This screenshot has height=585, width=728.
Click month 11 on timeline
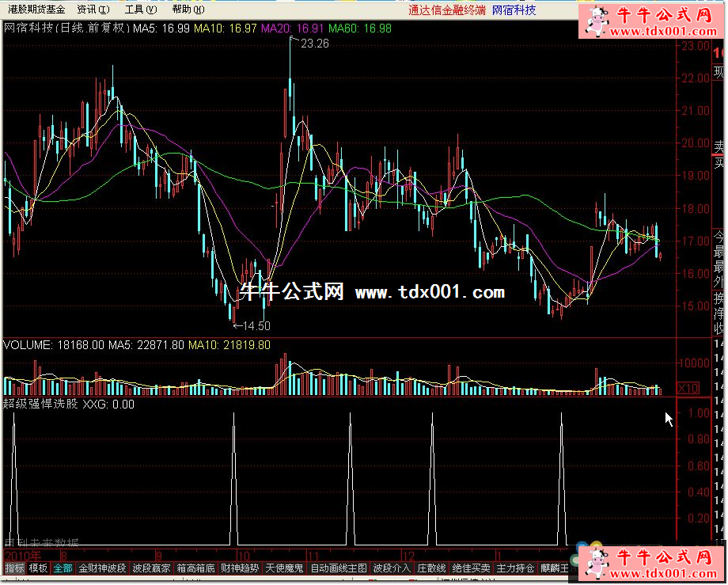pyautogui.click(x=313, y=556)
